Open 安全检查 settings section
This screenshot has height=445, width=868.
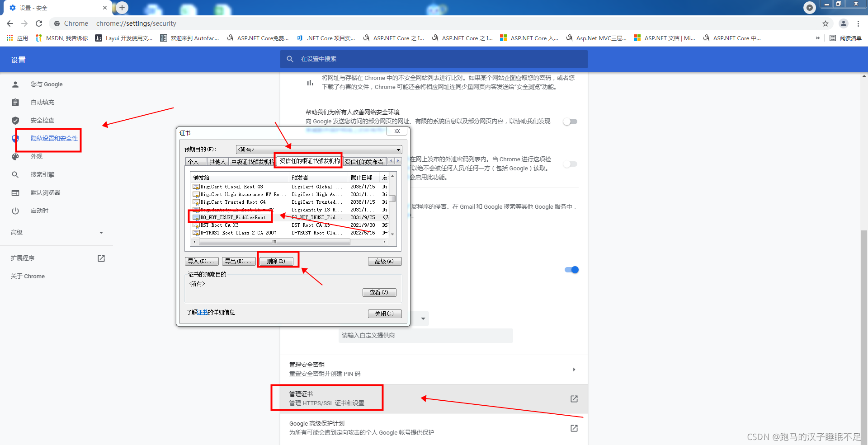[42, 121]
